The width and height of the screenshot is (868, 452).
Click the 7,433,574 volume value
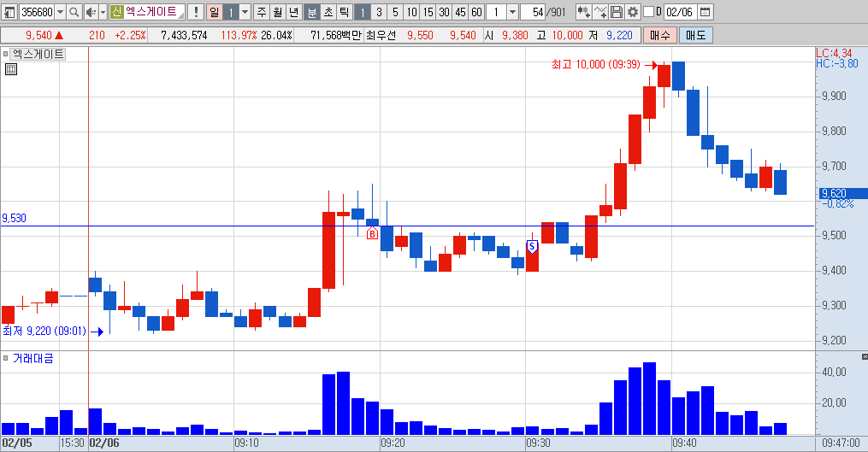[x=185, y=35]
